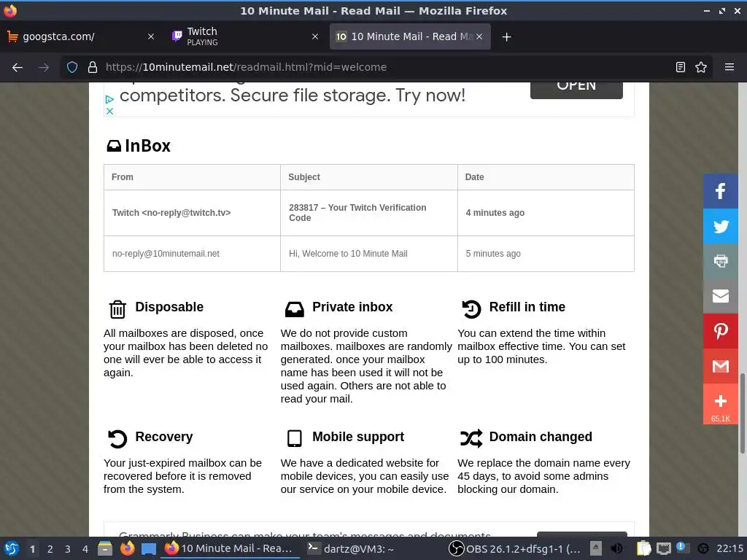This screenshot has height=560, width=747.
Task: Open OBS 26.1.2 window from taskbar
Action: 514,548
